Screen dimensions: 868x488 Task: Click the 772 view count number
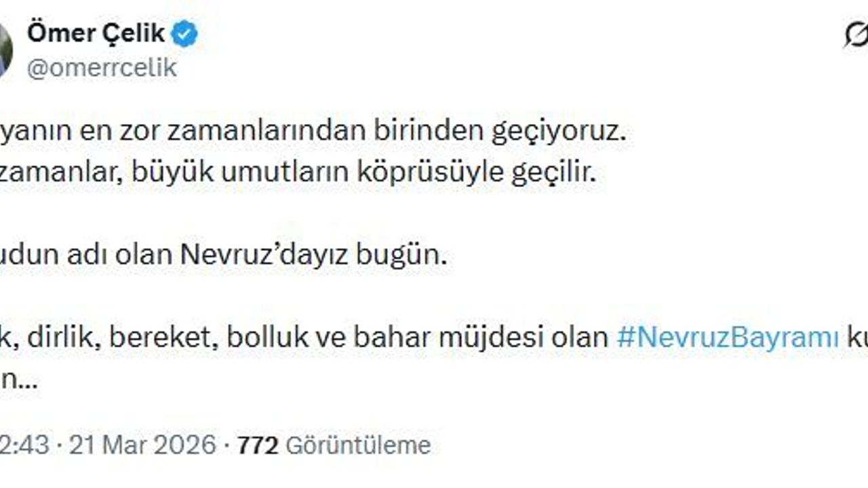point(258,445)
